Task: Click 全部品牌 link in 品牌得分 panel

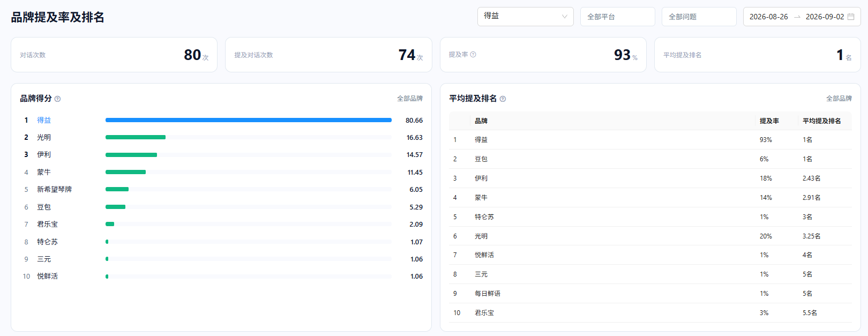Action: click(x=409, y=99)
